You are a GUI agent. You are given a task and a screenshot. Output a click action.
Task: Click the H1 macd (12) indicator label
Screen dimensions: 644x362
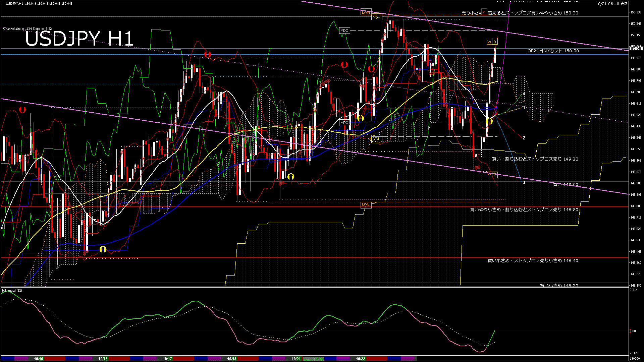[12, 291]
